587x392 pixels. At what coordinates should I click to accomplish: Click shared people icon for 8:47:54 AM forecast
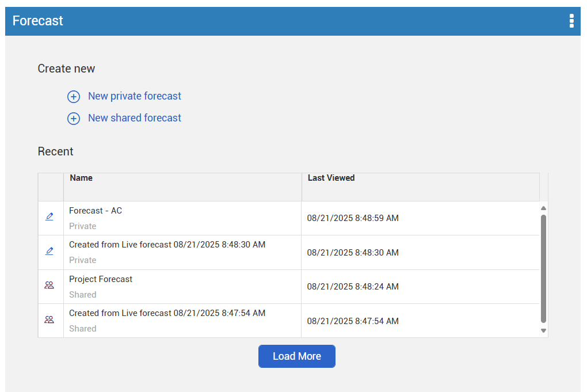(49, 319)
